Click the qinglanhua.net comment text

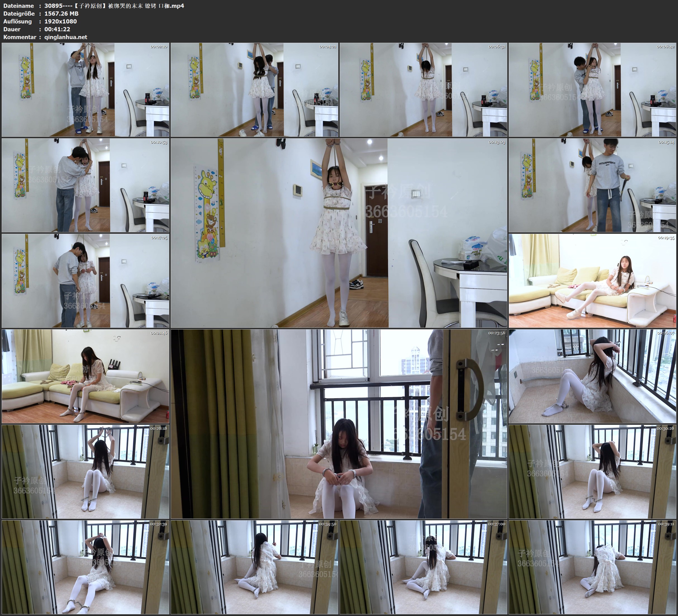click(x=66, y=37)
